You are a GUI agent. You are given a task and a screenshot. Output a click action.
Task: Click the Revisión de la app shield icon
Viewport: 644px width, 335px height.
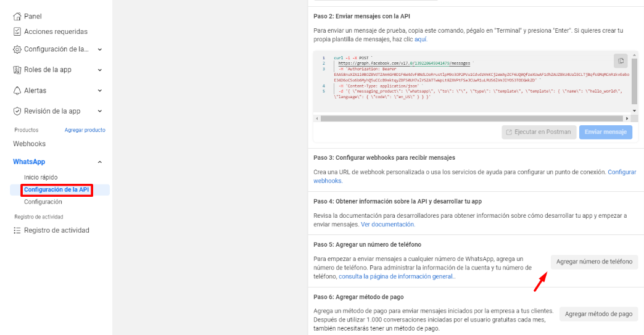17,112
